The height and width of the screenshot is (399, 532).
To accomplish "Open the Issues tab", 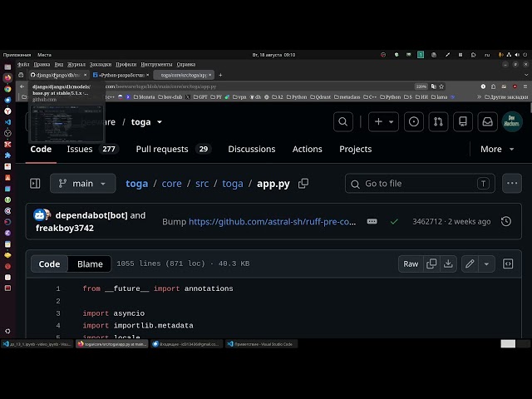I will (92, 149).
